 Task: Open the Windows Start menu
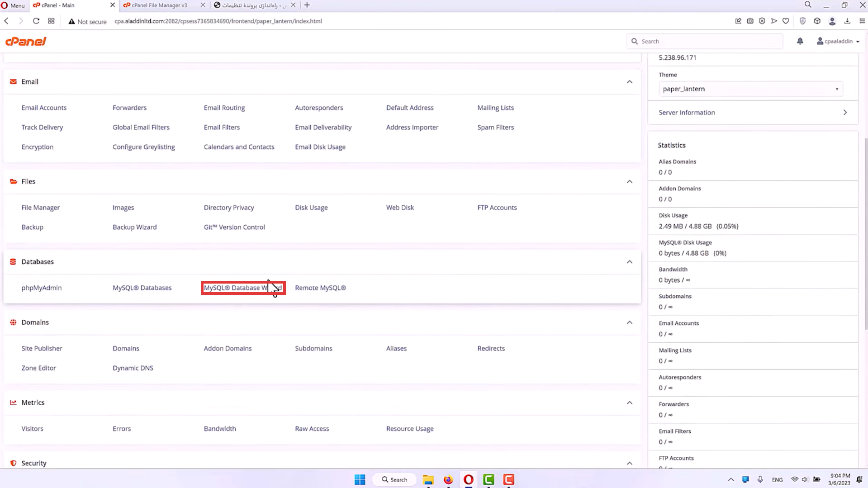360,479
